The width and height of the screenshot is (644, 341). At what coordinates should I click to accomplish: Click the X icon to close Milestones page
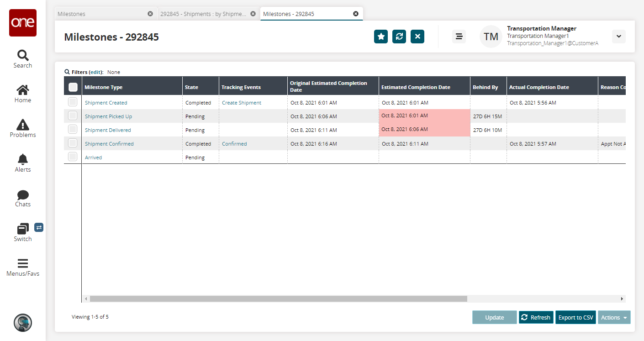(417, 37)
